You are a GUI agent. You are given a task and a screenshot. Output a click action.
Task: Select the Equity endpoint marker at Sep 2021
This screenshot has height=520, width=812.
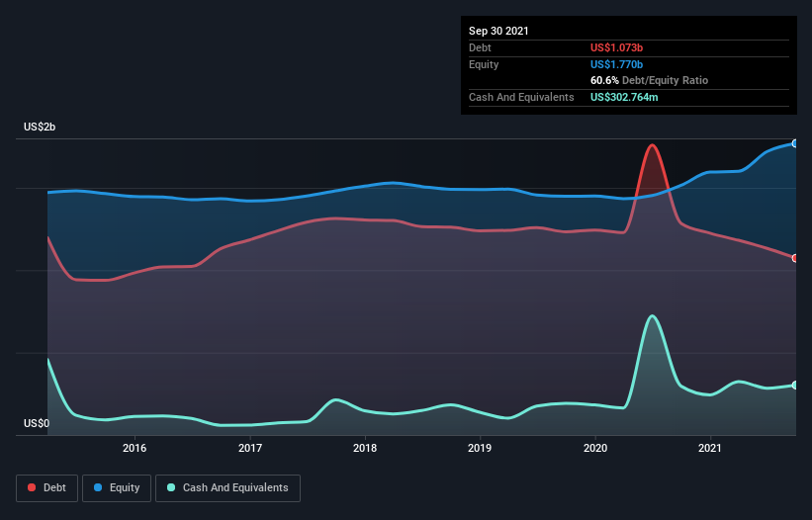795,143
